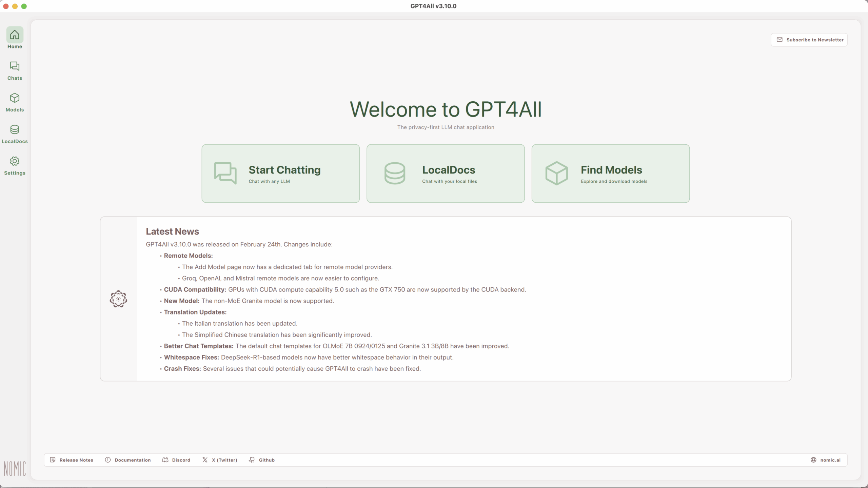868x488 pixels.
Task: Open the LocalDocs database icon in sidebar
Action: 15,129
